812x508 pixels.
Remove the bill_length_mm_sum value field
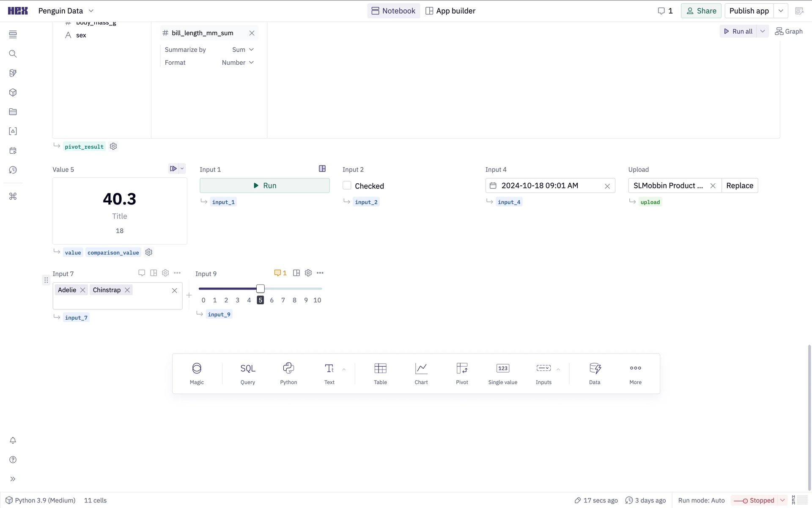[x=252, y=33]
